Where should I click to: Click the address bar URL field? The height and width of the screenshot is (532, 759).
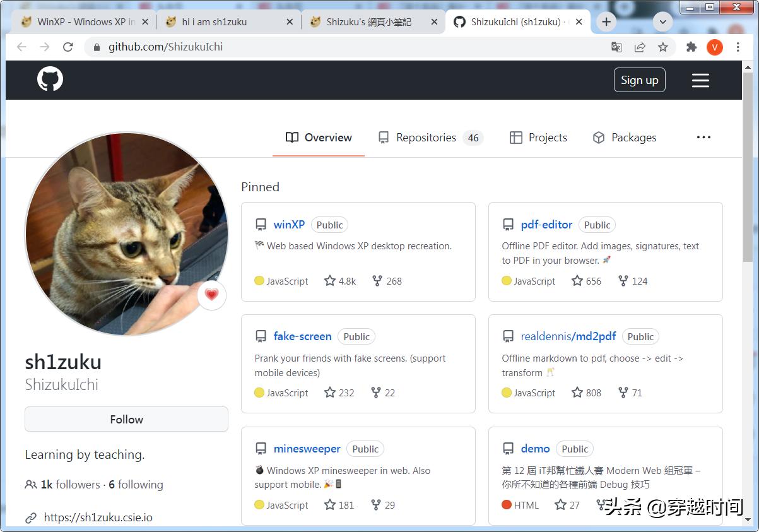347,47
